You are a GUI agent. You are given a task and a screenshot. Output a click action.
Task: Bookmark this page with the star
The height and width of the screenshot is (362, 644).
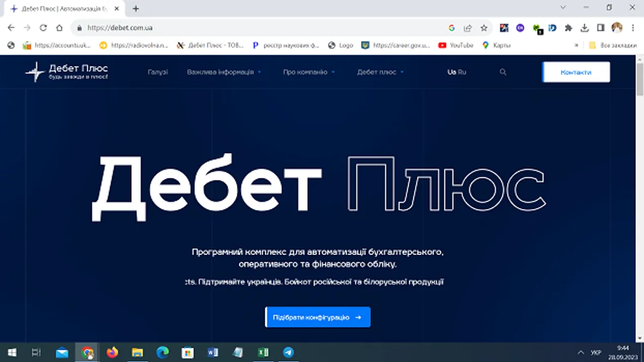click(484, 28)
